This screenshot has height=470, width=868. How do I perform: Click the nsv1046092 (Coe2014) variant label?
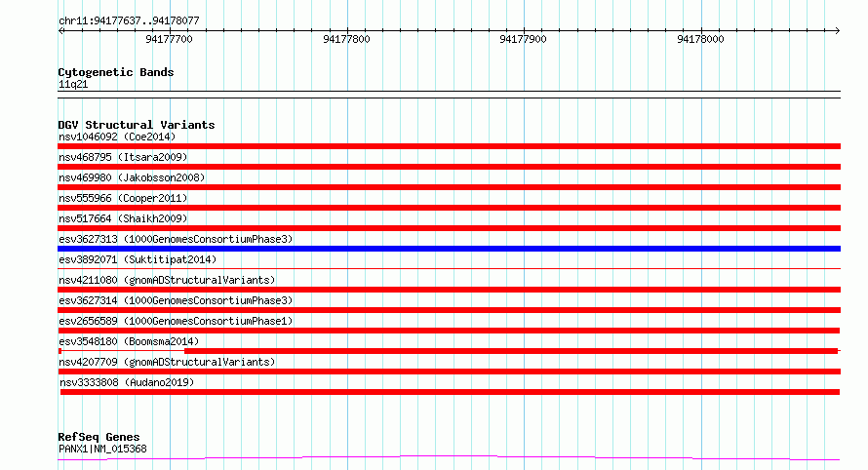117,137
